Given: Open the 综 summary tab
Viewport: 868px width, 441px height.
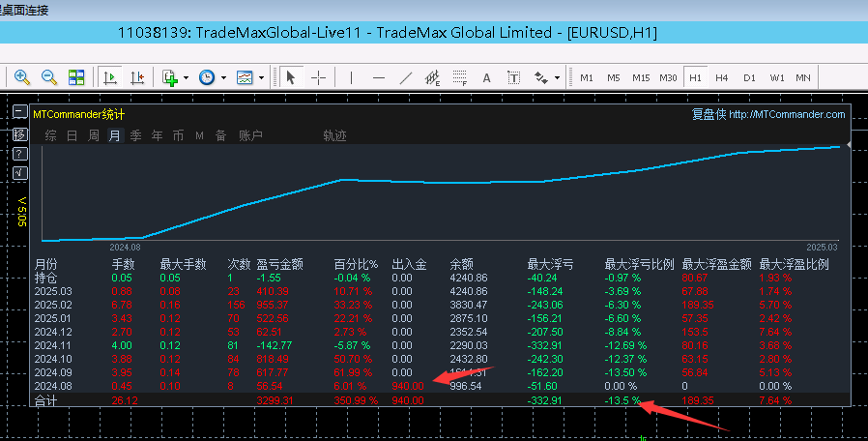Looking at the screenshot, I should (50, 135).
